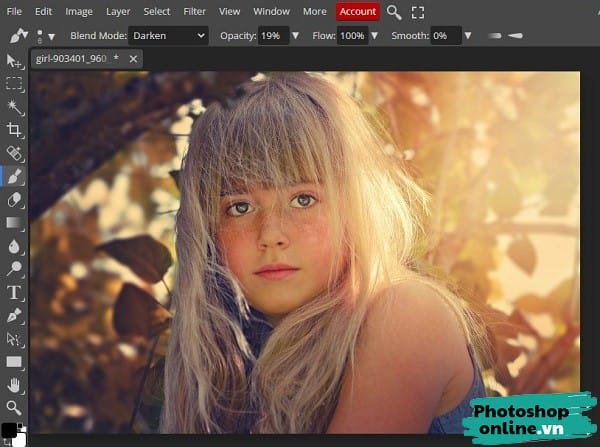This screenshot has width=600, height=447.
Task: Select the Crop tool
Action: [14, 130]
